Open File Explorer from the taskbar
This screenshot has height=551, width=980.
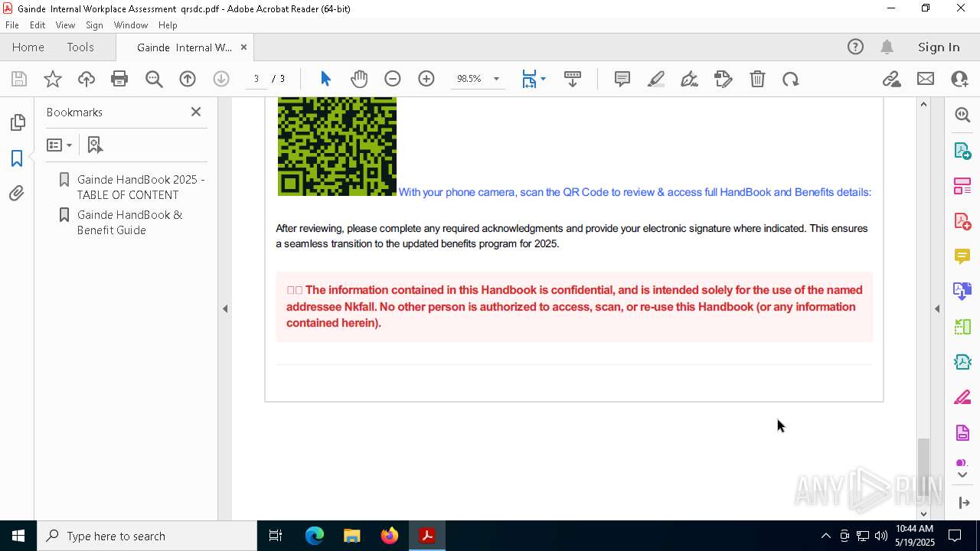pyautogui.click(x=352, y=536)
